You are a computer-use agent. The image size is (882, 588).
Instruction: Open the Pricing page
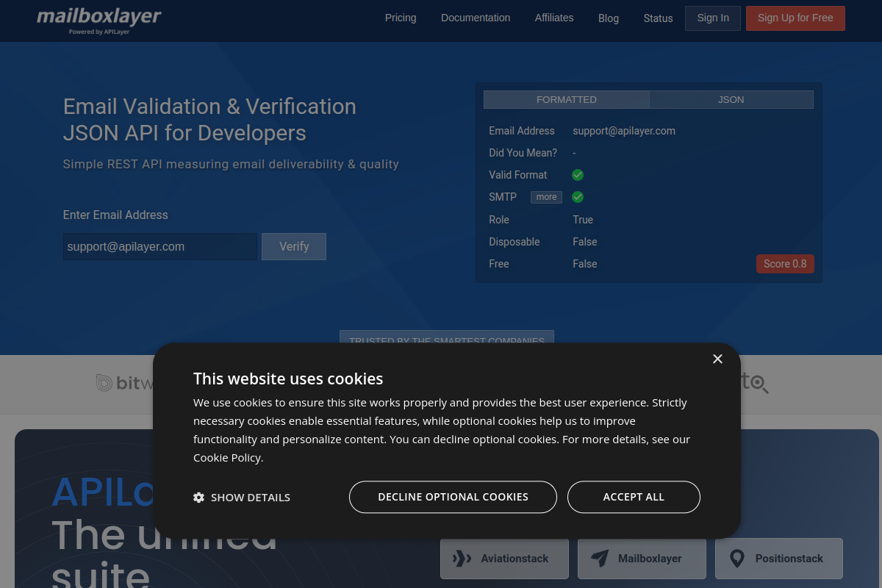401,18
